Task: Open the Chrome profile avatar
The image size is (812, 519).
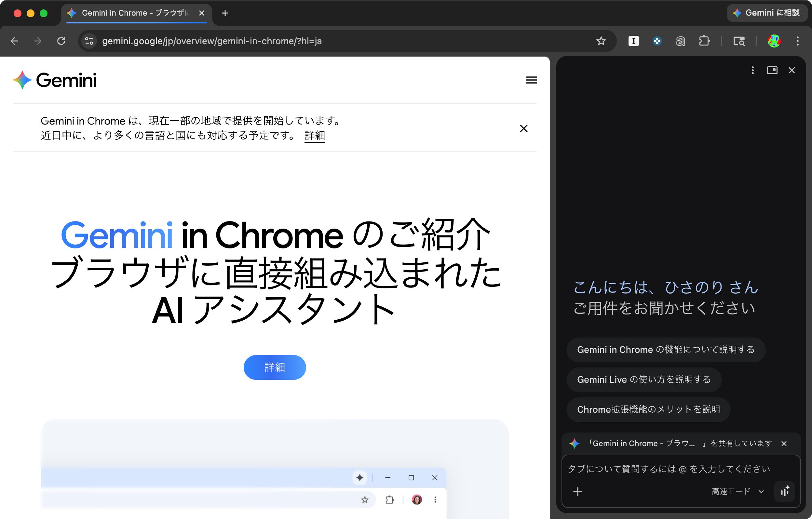Action: click(x=774, y=41)
